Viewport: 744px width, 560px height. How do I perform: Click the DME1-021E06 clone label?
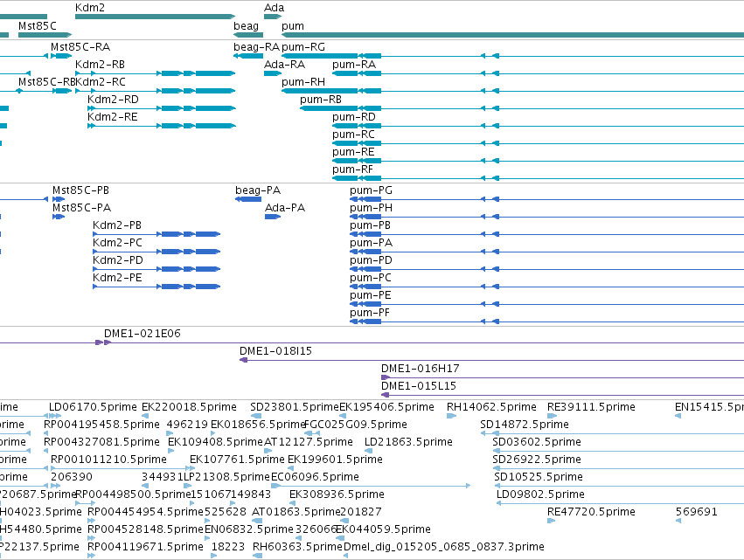[x=143, y=334]
